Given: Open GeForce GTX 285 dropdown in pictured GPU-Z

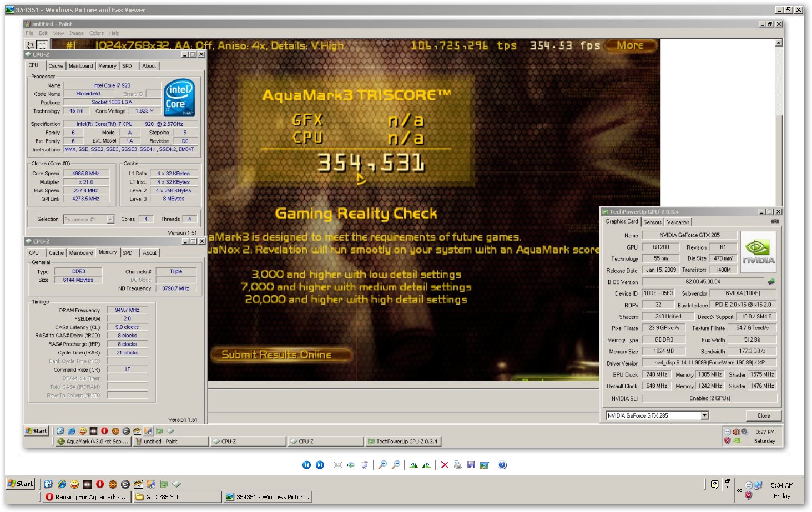Looking at the screenshot, I should (704, 415).
